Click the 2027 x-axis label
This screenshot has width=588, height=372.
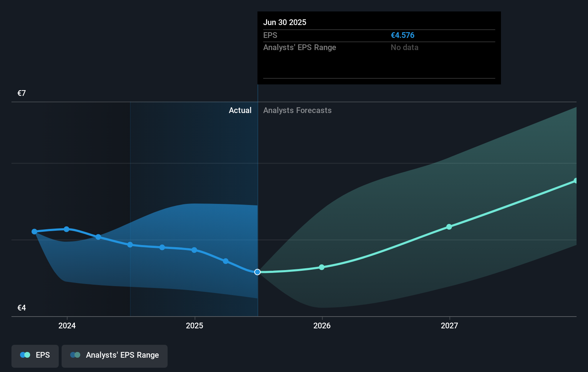point(449,325)
